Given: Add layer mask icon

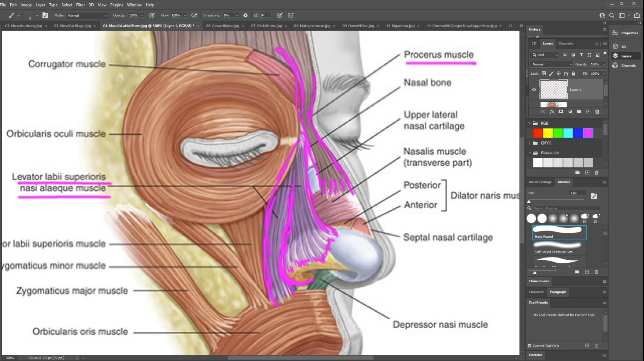Looking at the screenshot, I should click(561, 112).
